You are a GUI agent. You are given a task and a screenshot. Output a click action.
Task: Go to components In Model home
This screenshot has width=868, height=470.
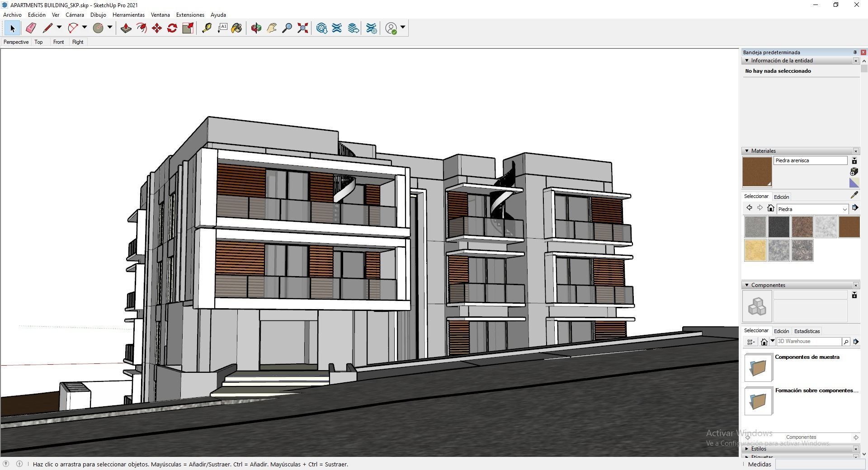point(764,342)
